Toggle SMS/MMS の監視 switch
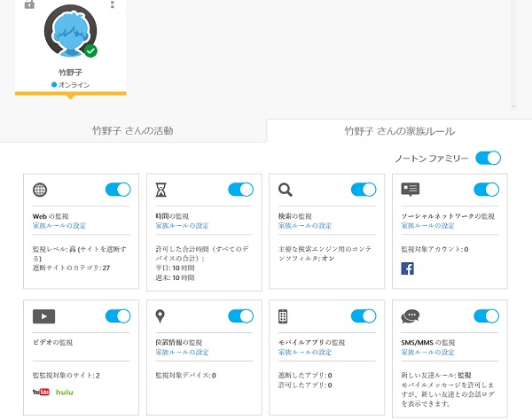This screenshot has width=532, height=420. [487, 316]
